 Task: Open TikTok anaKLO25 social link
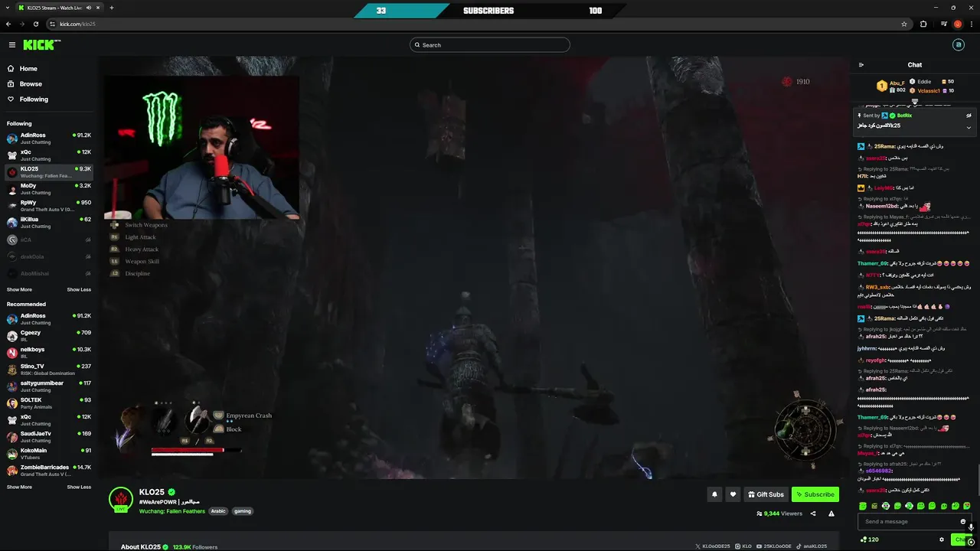[x=812, y=546]
